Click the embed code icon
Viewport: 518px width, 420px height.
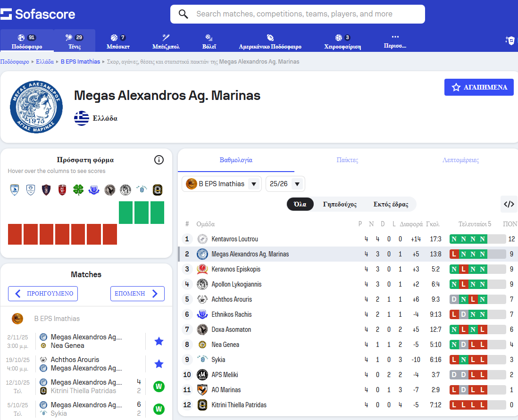click(x=509, y=204)
